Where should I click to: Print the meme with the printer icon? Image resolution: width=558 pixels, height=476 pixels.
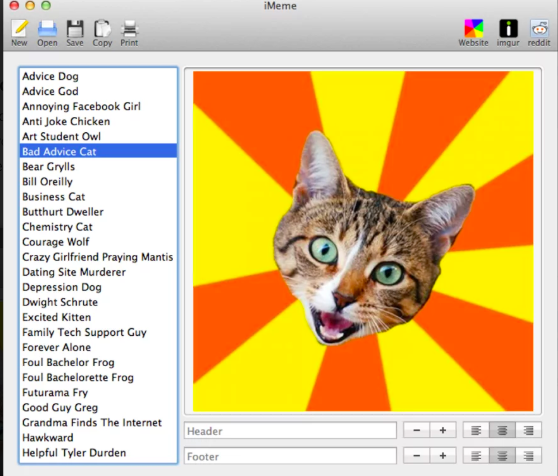point(129,29)
